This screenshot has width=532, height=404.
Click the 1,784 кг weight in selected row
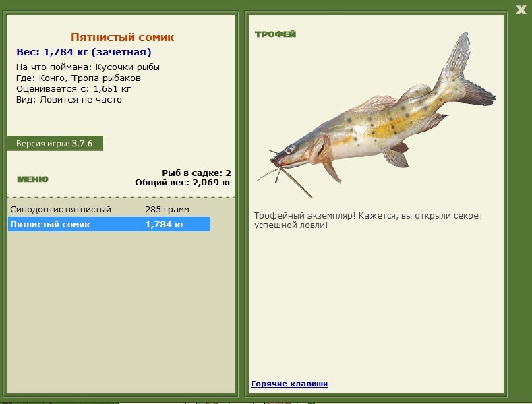pyautogui.click(x=165, y=224)
